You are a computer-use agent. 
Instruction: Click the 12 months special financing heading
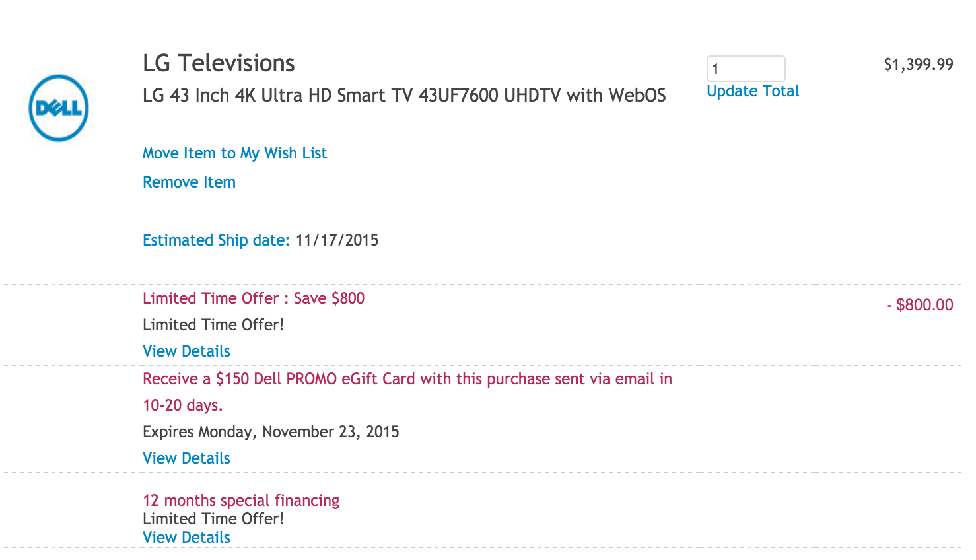pos(240,500)
